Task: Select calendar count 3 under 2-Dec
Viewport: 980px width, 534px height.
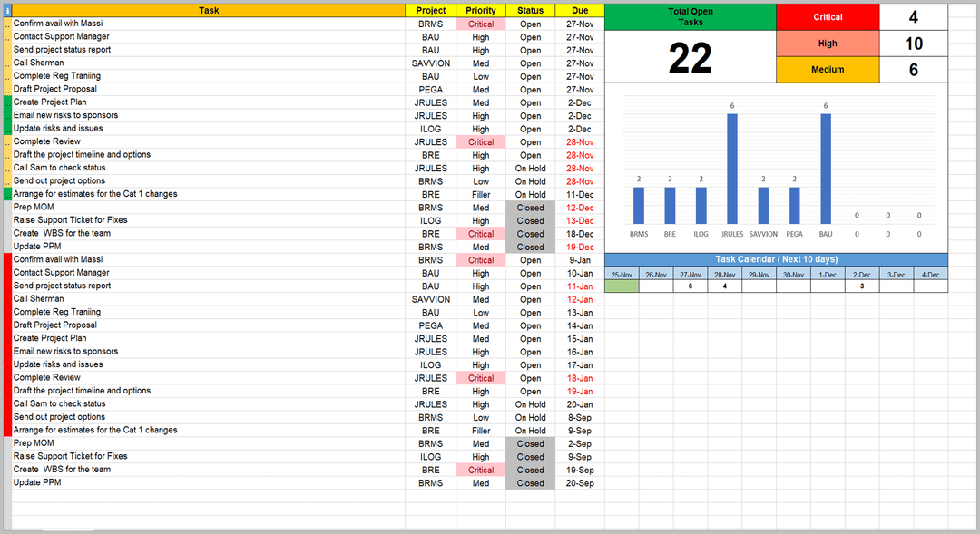Action: [861, 286]
